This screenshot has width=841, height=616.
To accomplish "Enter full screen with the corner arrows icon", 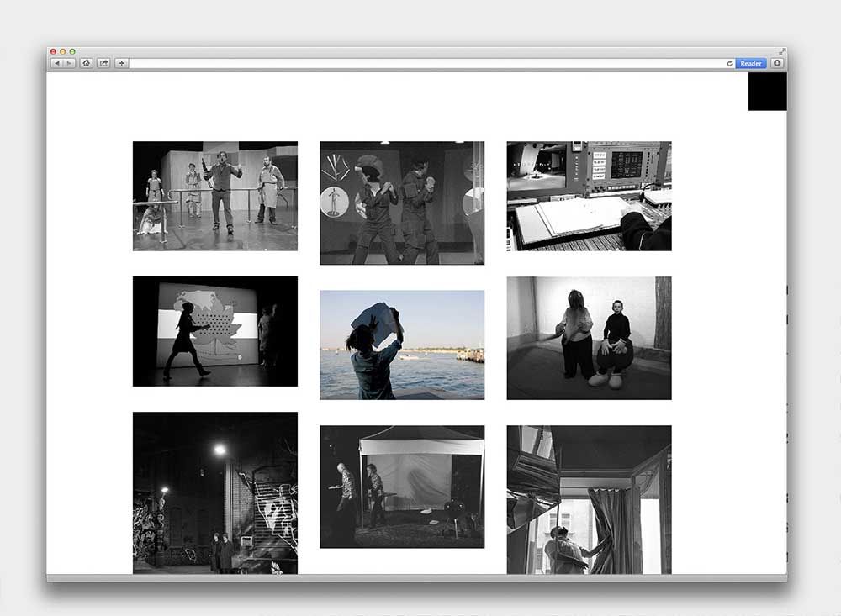I will 782,51.
